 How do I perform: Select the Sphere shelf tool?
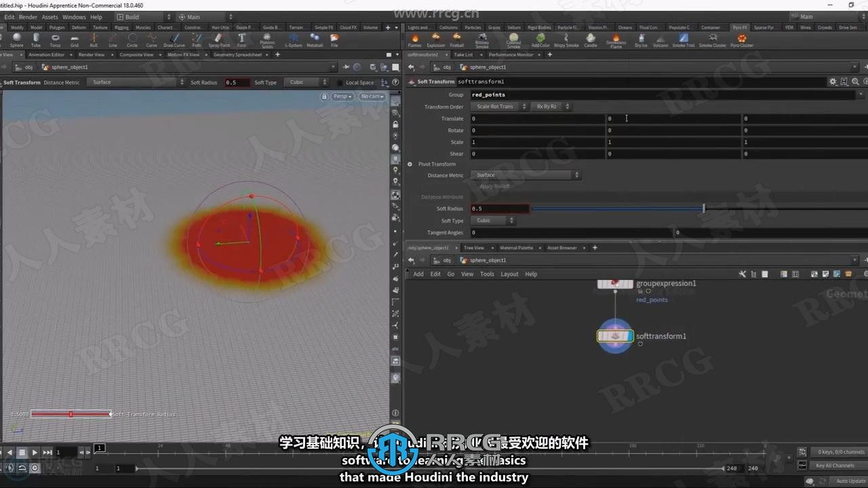[16, 40]
